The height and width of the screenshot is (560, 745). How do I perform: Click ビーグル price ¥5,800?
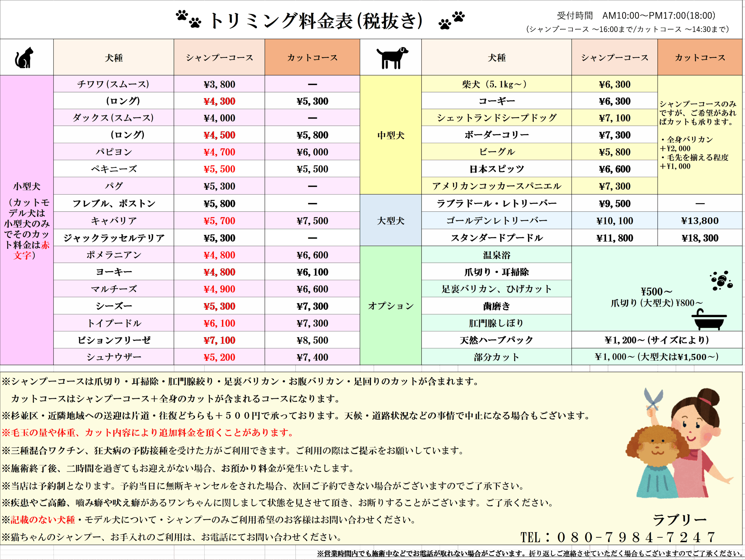(x=614, y=152)
